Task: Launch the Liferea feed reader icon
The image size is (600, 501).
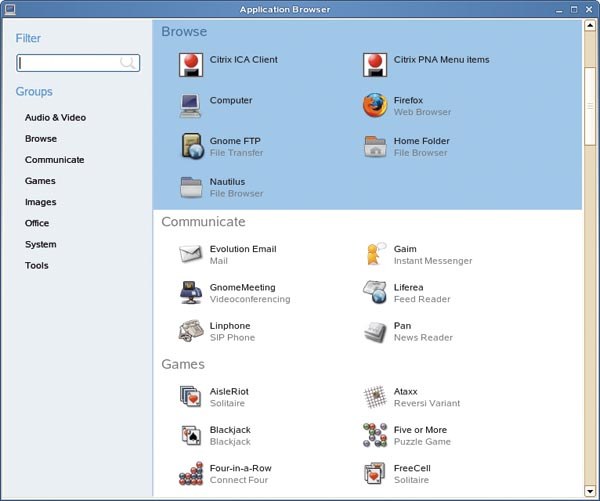Action: [375, 292]
